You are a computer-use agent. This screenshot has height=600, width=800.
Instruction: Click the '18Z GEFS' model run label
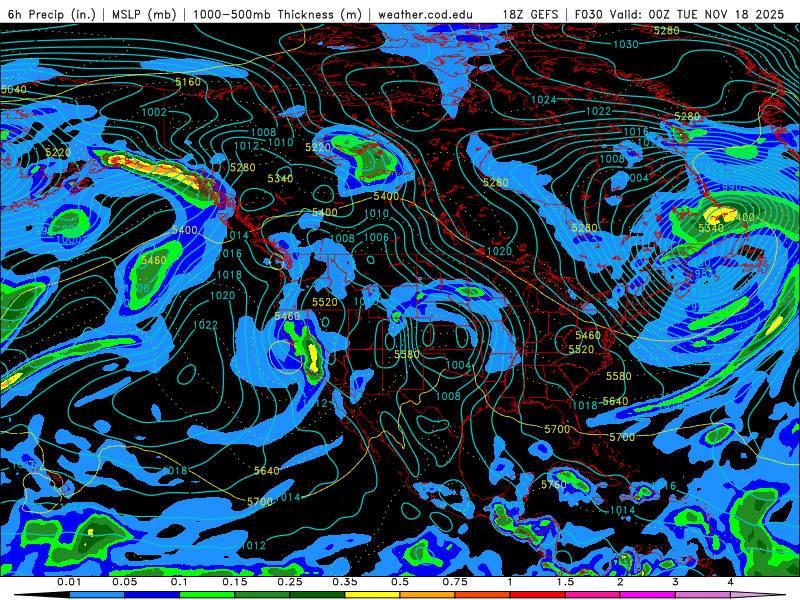531,14
